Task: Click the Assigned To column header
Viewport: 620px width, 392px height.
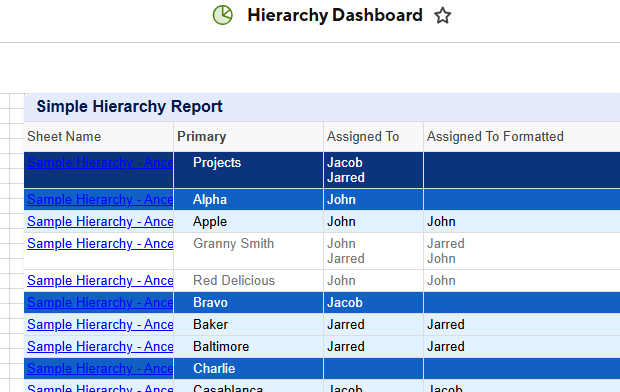Action: 363,136
